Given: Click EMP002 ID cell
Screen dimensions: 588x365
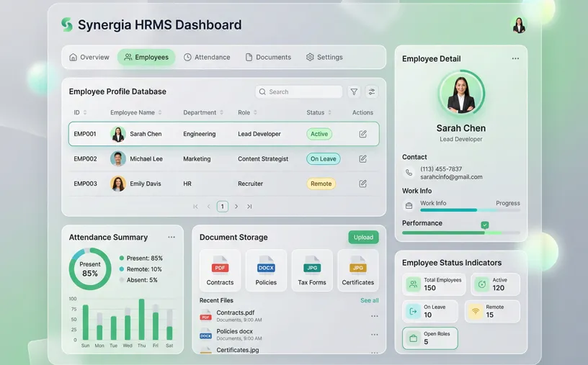Looking at the screenshot, I should (85, 159).
